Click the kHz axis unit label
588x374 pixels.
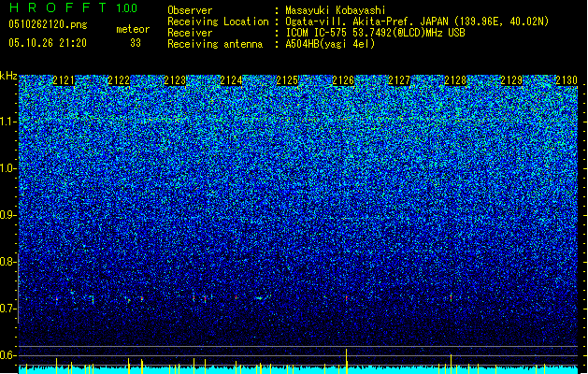(8, 76)
